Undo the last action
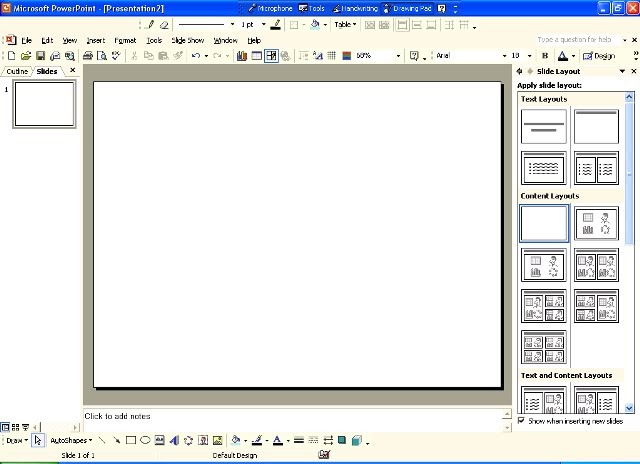 [x=196, y=56]
